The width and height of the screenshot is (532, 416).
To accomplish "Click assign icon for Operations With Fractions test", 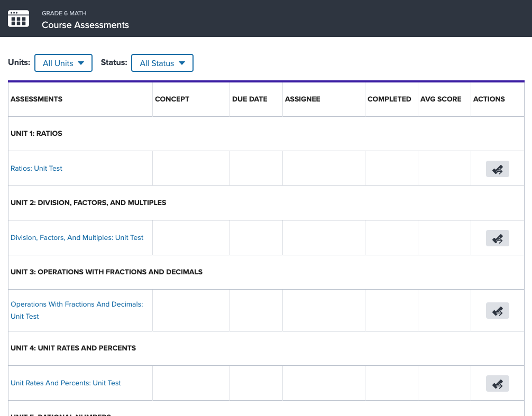I will [498, 311].
